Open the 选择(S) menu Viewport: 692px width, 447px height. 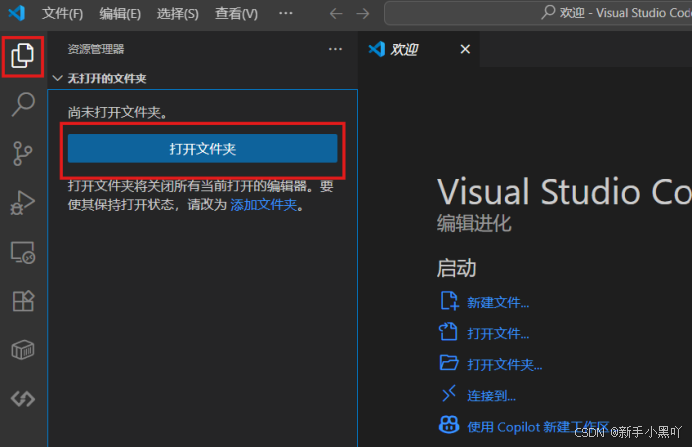(x=177, y=14)
